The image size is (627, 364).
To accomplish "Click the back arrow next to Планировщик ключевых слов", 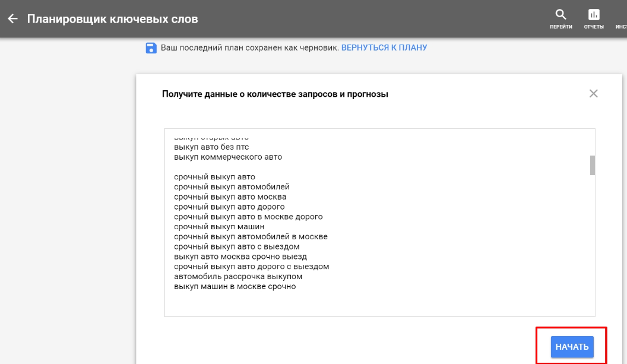I will click(13, 19).
